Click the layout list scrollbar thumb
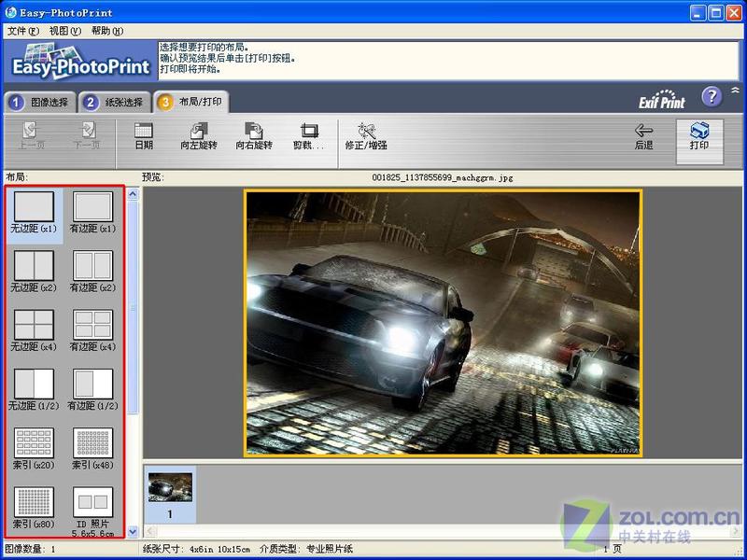The image size is (747, 560). [133, 307]
